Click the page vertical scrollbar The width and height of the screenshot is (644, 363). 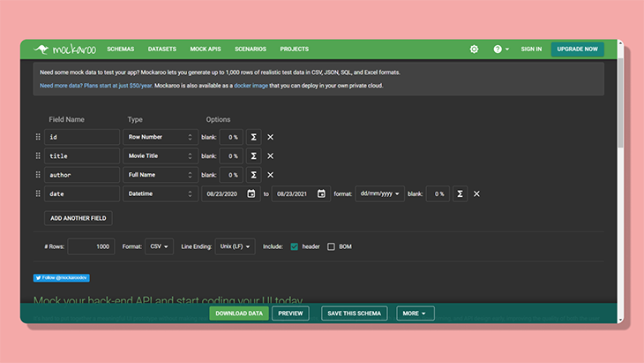pos(620,102)
